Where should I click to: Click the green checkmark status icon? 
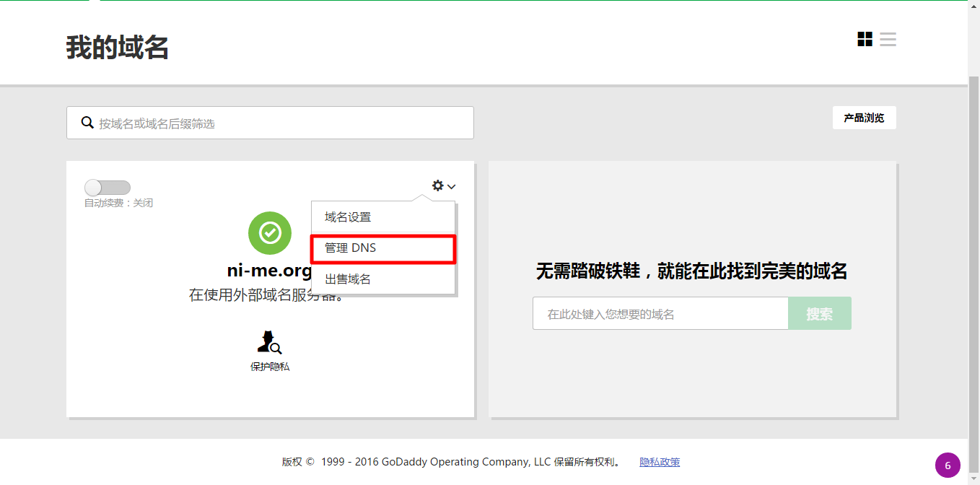pos(270,233)
